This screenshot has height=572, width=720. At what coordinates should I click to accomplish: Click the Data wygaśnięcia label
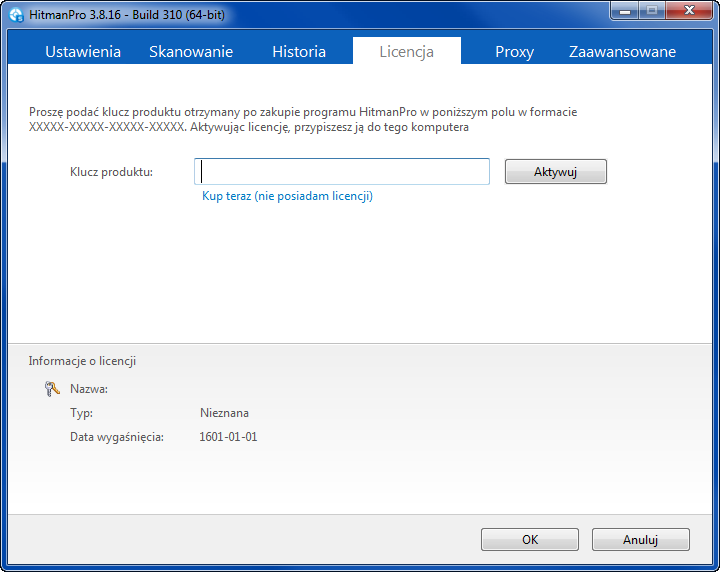click(x=117, y=437)
